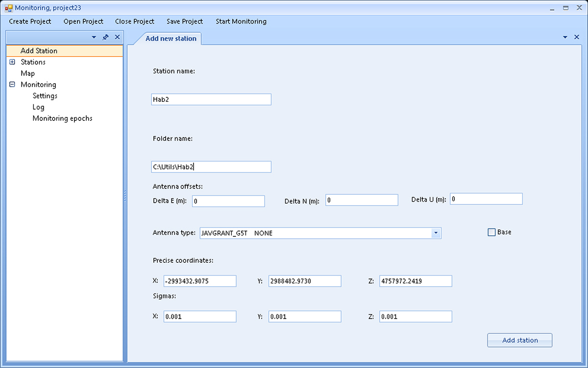
Task: Open the Open Project menu item
Action: pos(83,22)
